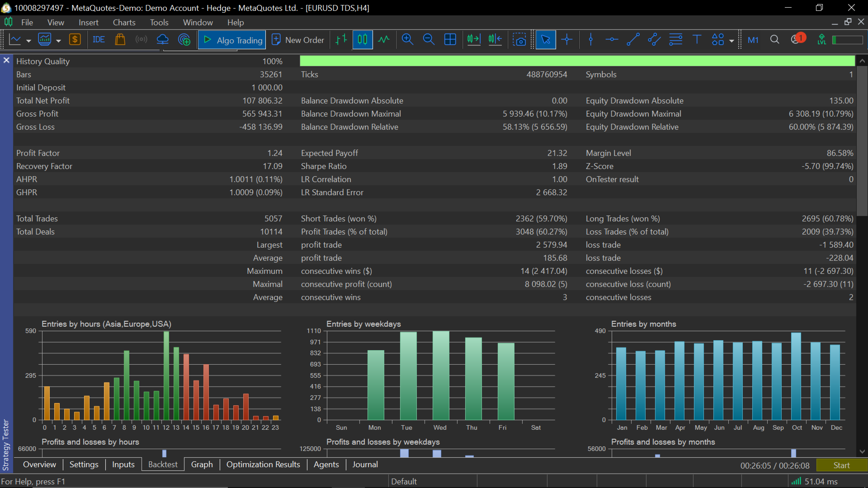Select the crosshair cursor tool
868x488 pixels.
coord(567,40)
